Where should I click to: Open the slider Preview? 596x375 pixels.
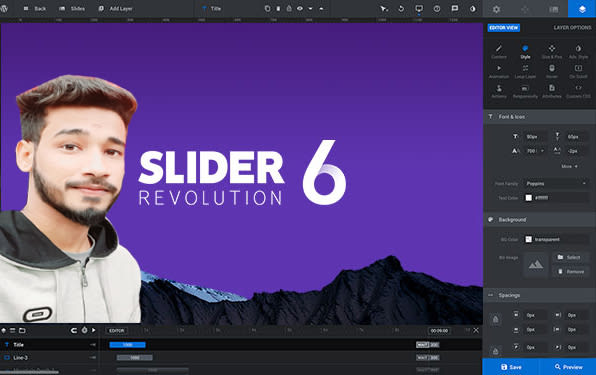coord(568,367)
